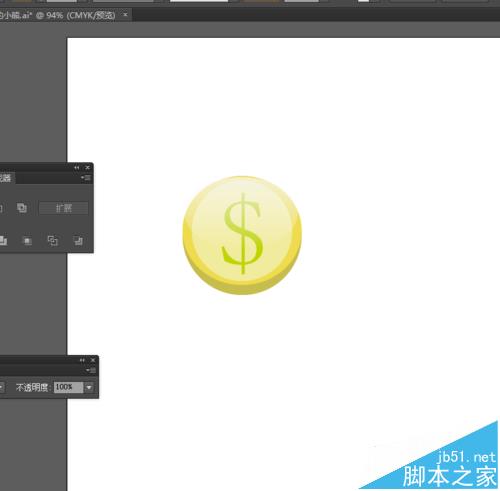Open the opacity percentage dropdown arrow
Image resolution: width=500 pixels, height=491 pixels.
[x=89, y=387]
